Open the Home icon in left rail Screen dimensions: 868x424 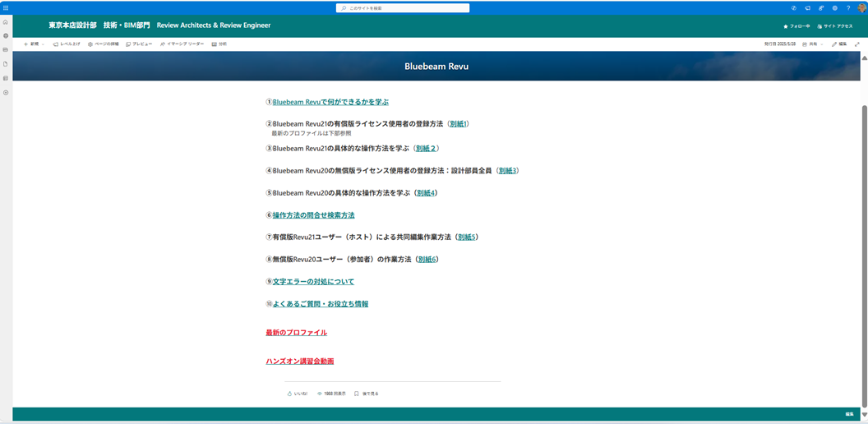point(6,22)
